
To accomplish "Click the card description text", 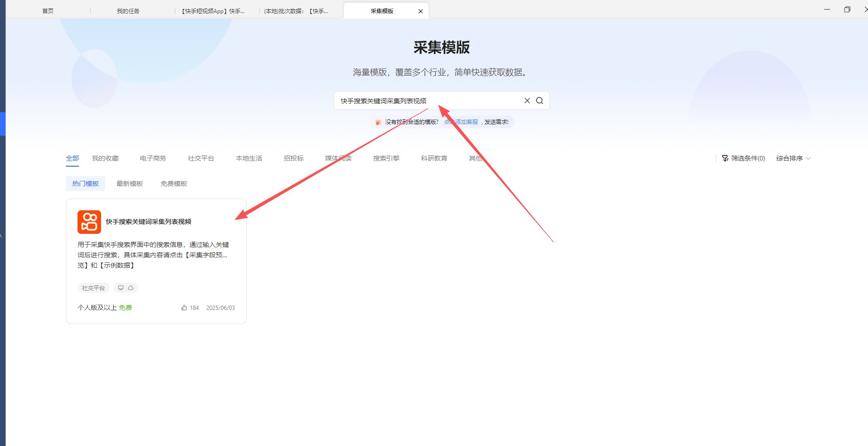I will pos(153,255).
